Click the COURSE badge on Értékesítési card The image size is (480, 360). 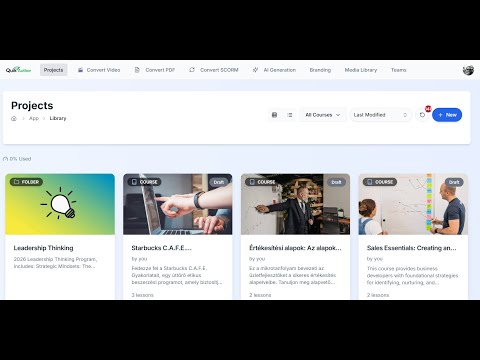click(x=262, y=182)
